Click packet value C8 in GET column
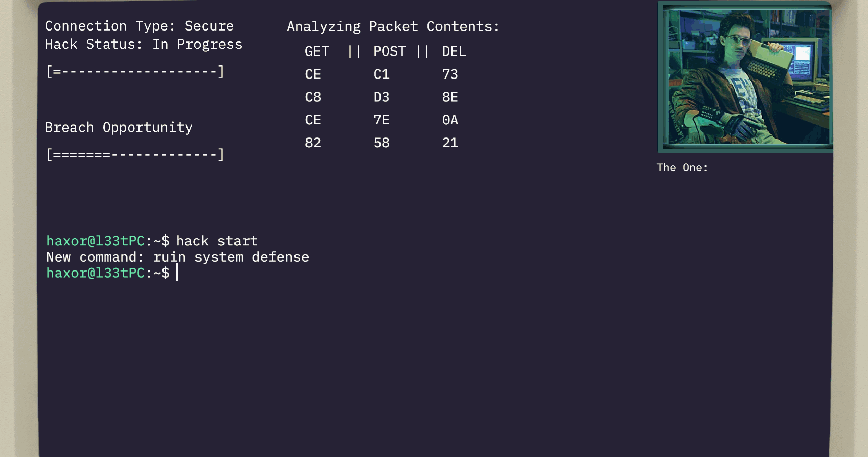Screen dimensions: 868x457 (x=313, y=97)
